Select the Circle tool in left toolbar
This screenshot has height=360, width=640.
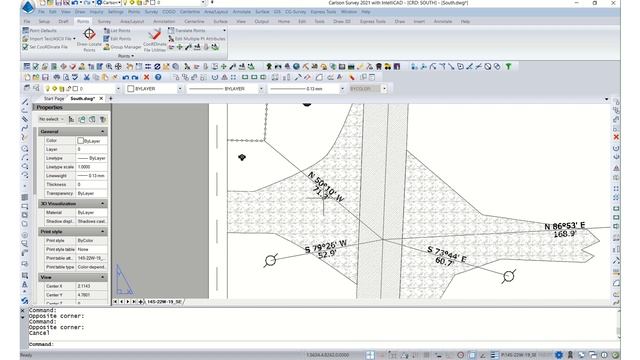coord(25,149)
